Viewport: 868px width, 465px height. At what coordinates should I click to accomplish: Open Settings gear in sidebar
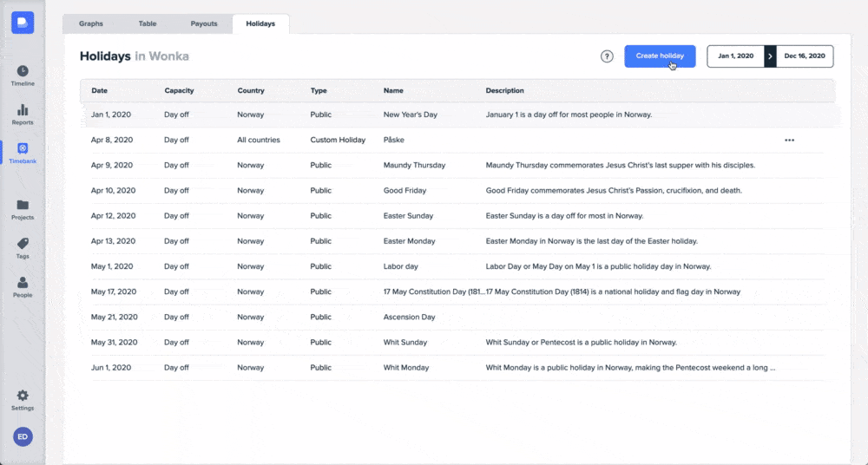click(23, 400)
